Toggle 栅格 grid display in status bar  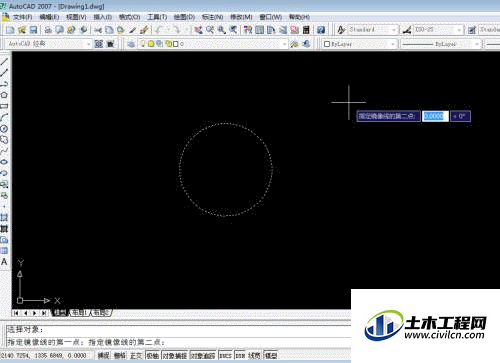119,356
